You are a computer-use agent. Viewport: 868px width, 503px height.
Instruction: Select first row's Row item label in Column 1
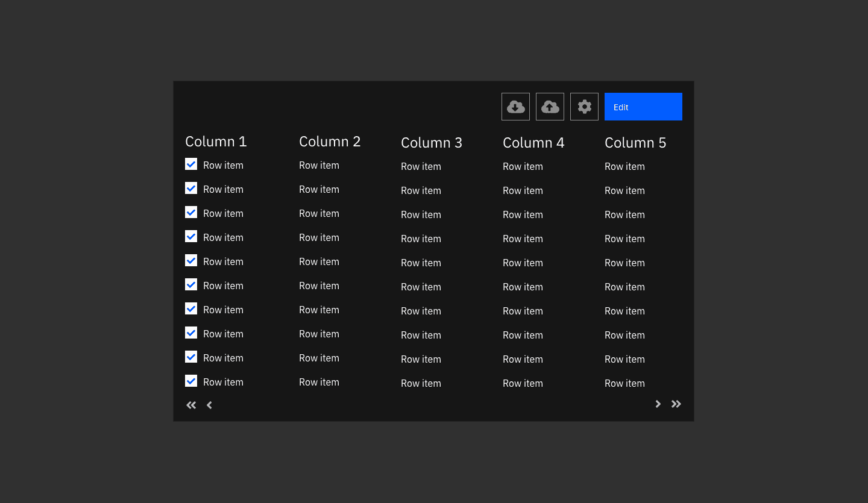coord(223,165)
